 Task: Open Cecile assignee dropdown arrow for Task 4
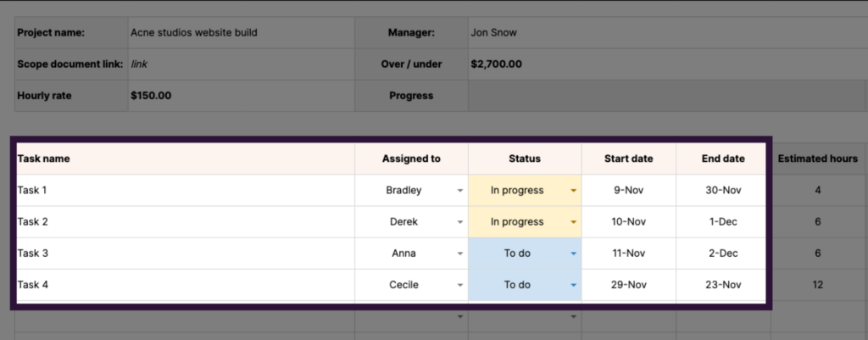(x=460, y=285)
